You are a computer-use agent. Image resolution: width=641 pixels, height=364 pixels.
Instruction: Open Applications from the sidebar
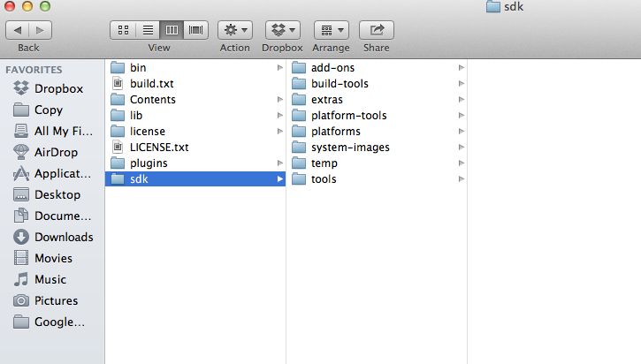tap(52, 174)
